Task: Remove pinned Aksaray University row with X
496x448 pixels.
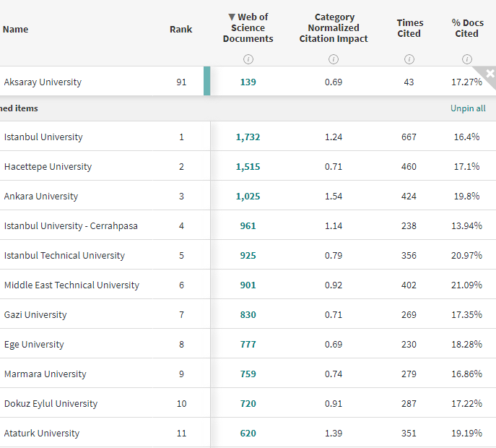Action: click(x=490, y=73)
